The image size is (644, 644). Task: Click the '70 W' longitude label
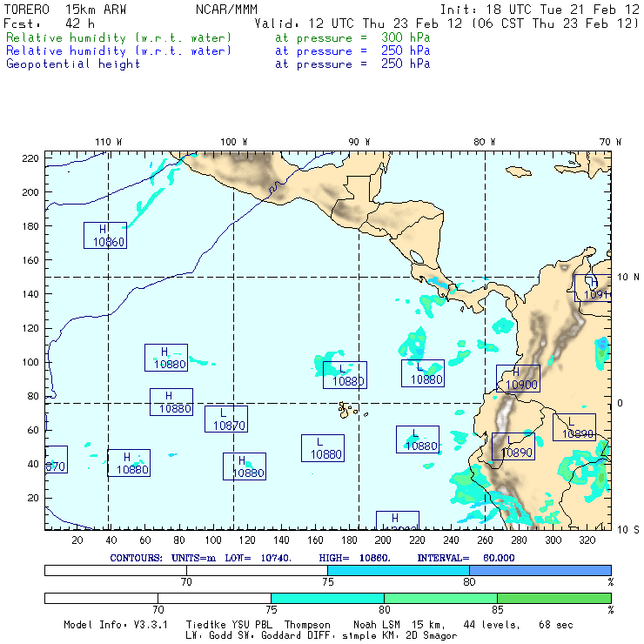610,142
